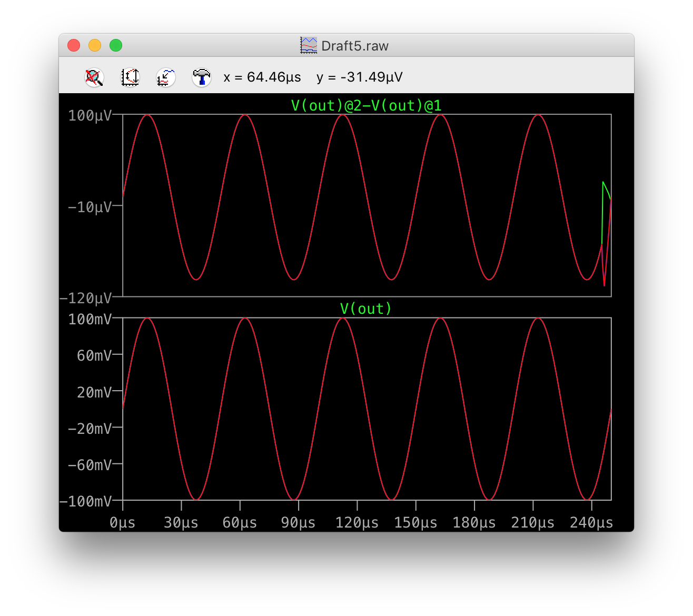Click the -100mV label on lower axis

point(85,501)
